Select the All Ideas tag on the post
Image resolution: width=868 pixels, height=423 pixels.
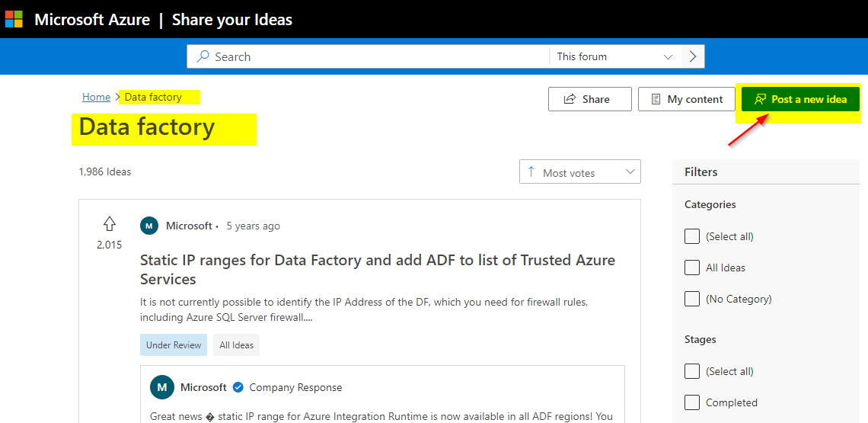[236, 344]
